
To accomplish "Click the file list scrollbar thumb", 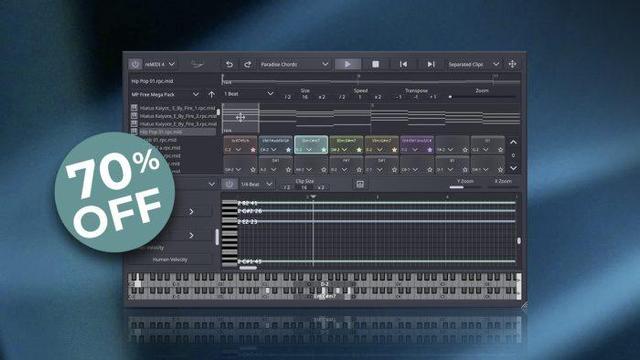I will pos(218,111).
